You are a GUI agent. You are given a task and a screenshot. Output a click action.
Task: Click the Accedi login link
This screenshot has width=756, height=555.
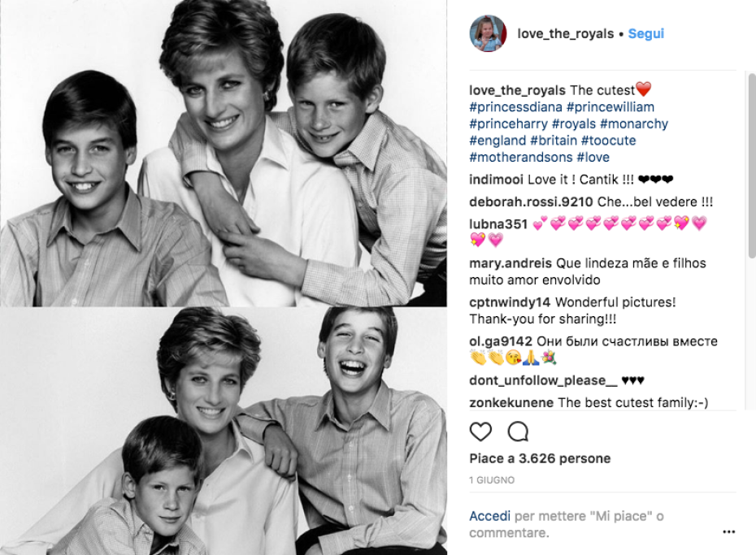click(489, 516)
